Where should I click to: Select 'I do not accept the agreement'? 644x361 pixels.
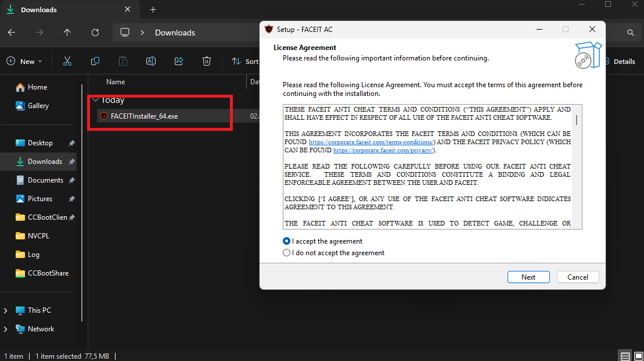pos(287,253)
